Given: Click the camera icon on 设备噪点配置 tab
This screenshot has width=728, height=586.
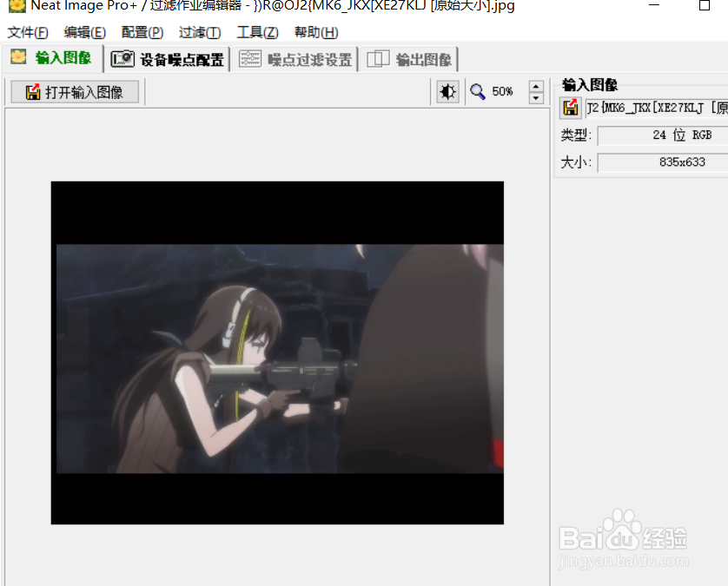Looking at the screenshot, I should click(x=122, y=59).
